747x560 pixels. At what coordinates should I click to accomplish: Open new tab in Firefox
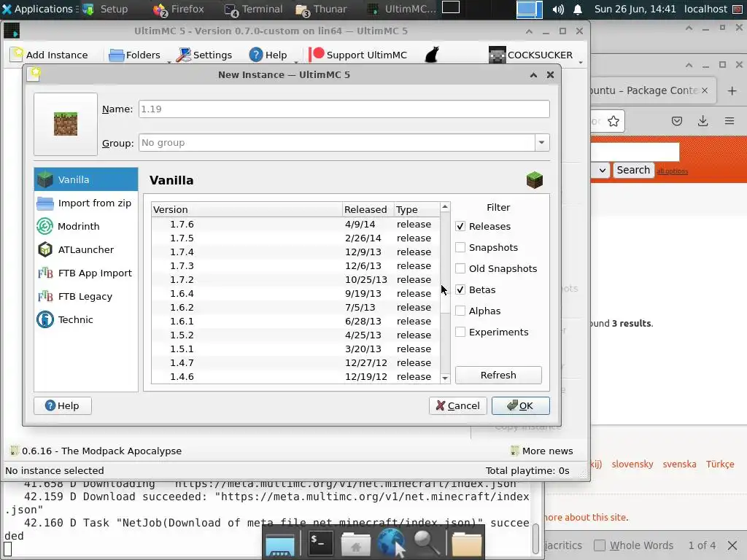coord(732,90)
